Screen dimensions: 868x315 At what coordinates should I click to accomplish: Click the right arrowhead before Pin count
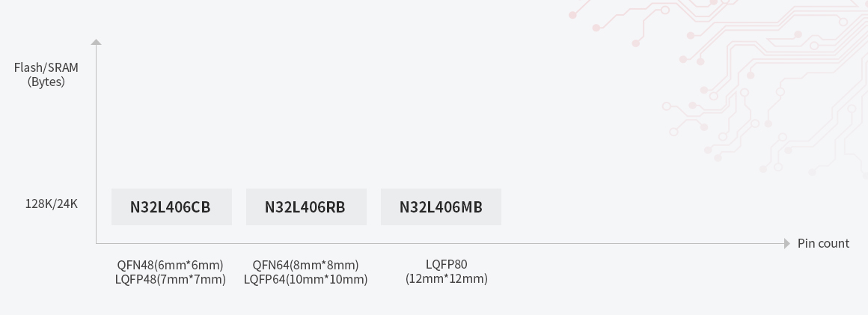[786, 243]
